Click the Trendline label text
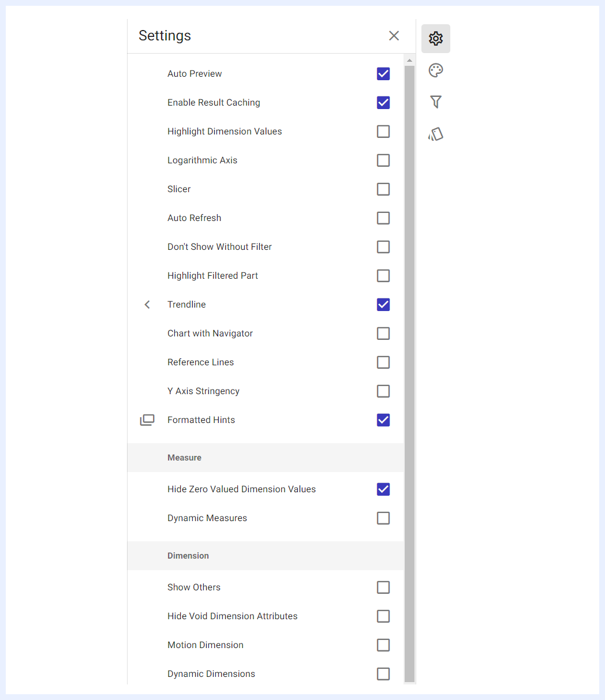605x700 pixels. 186,305
